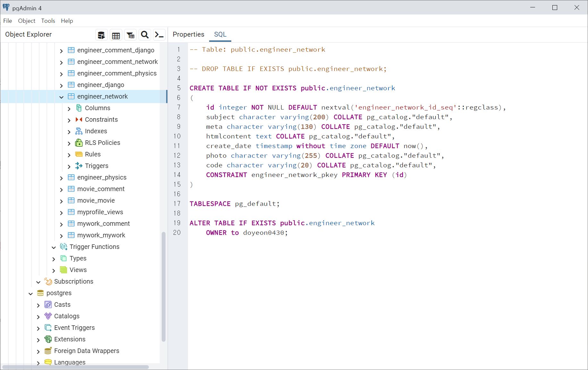Open the Search Objects magnifier icon
This screenshot has height=370, width=588.
pyautogui.click(x=145, y=35)
